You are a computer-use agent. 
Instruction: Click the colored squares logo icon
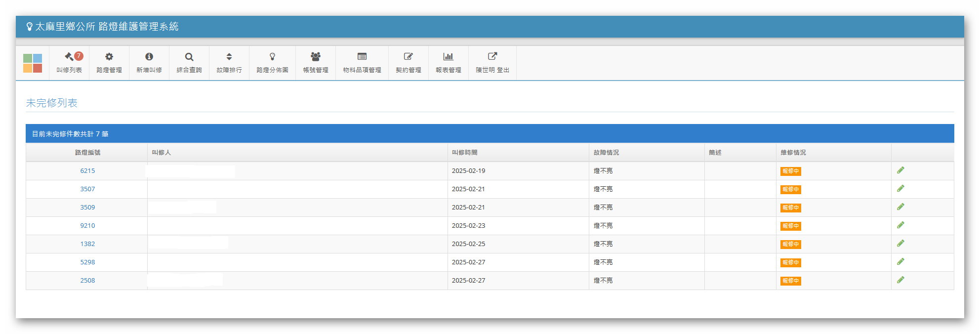(x=33, y=63)
